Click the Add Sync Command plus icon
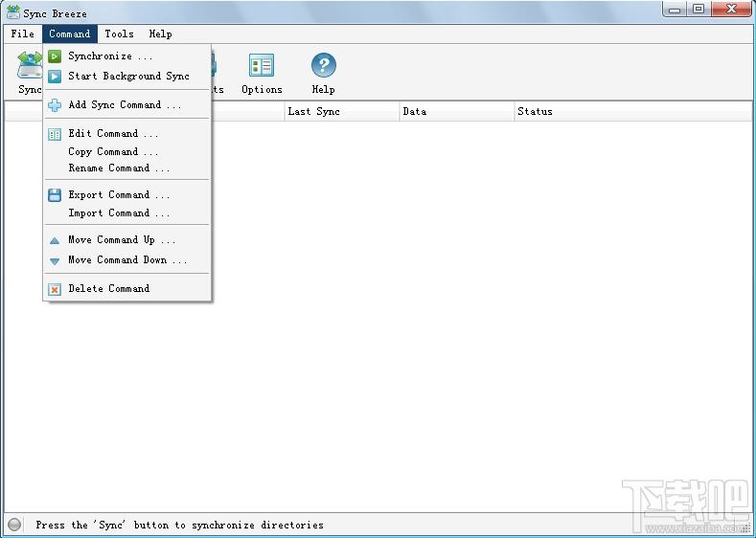This screenshot has width=756, height=538. 55,105
